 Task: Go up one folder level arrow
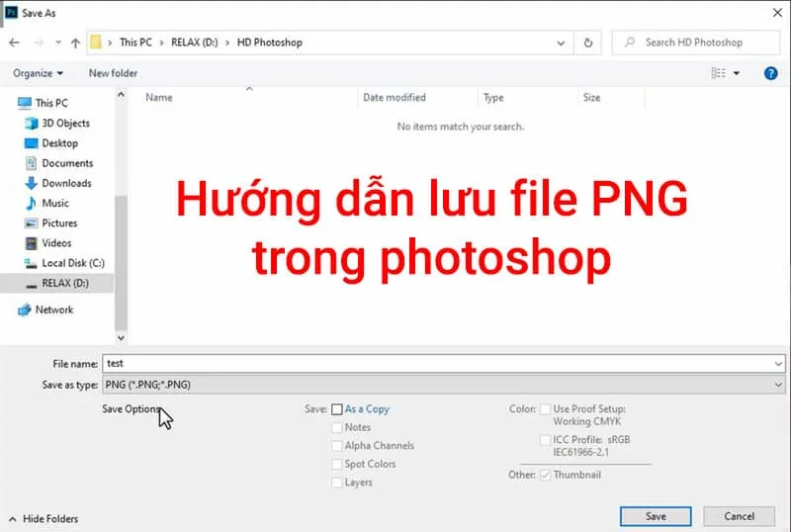tap(75, 43)
